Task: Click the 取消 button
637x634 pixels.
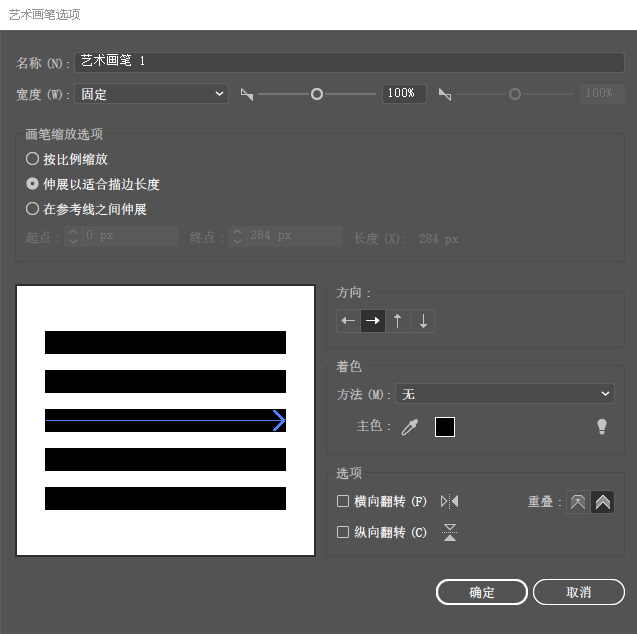Action: [x=578, y=592]
